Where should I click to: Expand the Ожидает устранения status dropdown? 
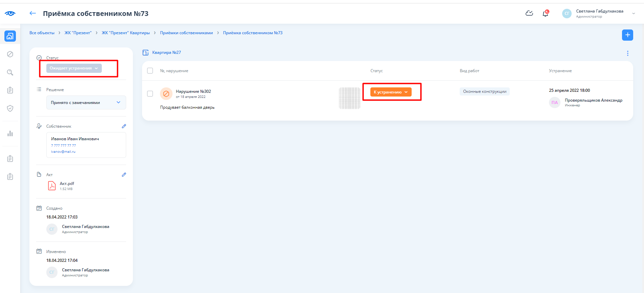pos(74,68)
